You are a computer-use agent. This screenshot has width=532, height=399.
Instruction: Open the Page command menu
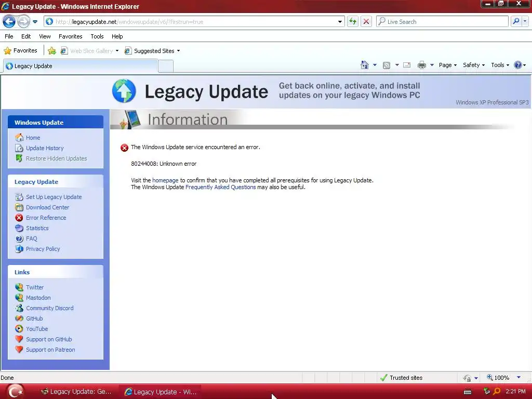click(x=448, y=65)
